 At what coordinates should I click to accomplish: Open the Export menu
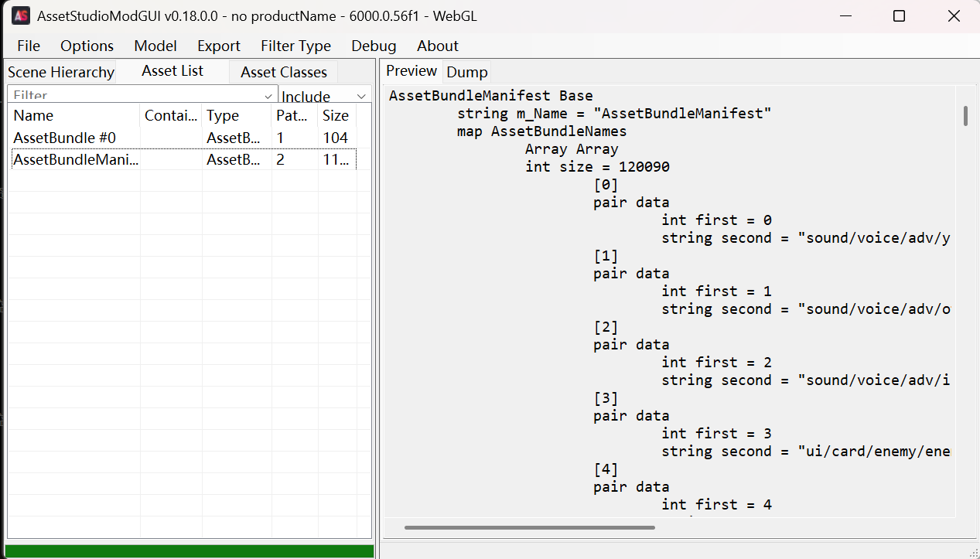coord(219,46)
